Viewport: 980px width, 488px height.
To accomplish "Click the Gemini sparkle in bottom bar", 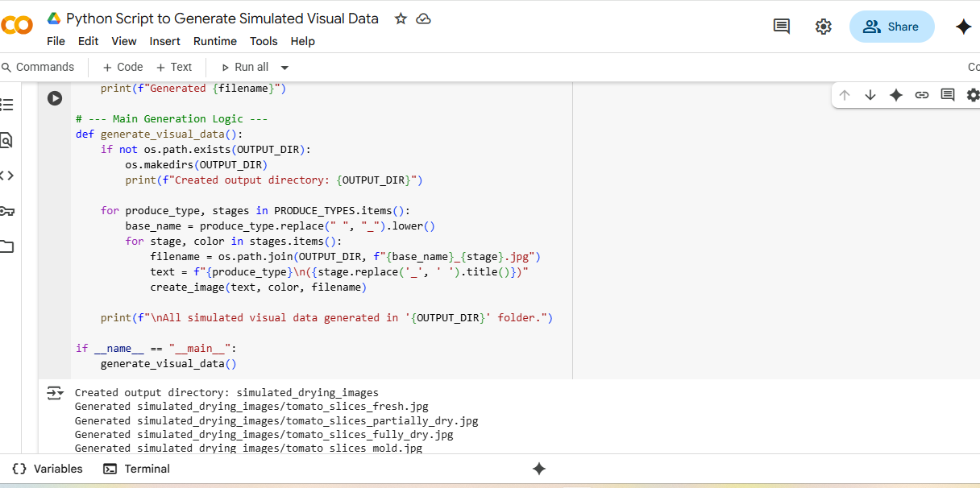I will (x=539, y=469).
